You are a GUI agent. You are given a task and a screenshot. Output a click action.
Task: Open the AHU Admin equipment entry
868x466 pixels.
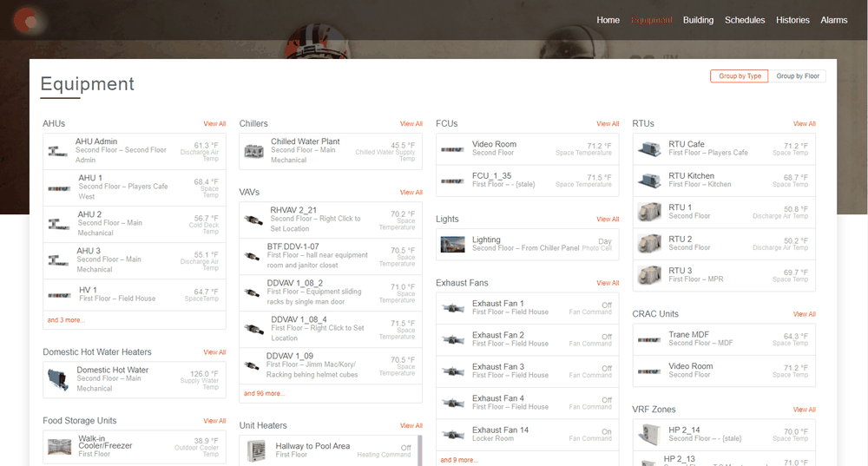(135, 151)
